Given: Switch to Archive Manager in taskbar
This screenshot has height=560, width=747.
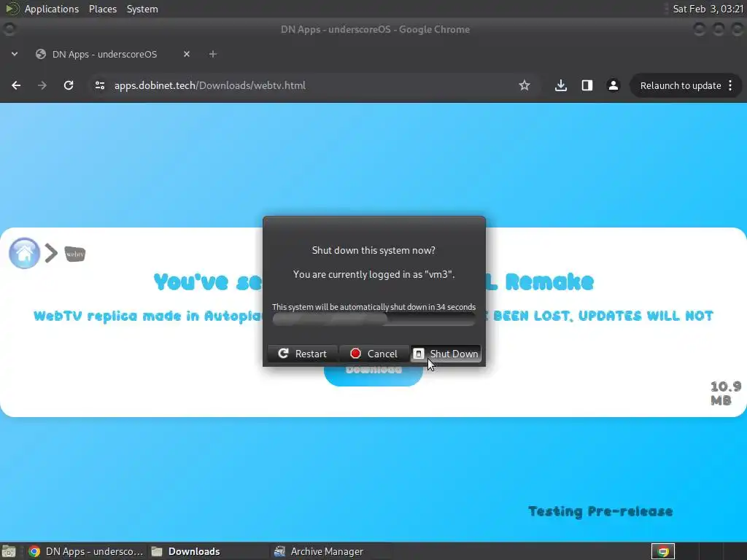Looking at the screenshot, I should click(x=320, y=551).
